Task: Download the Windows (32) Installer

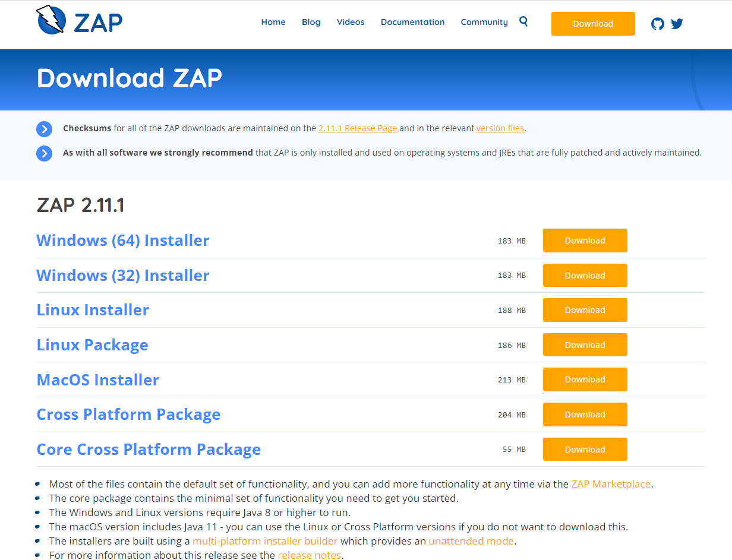Action: tap(585, 276)
